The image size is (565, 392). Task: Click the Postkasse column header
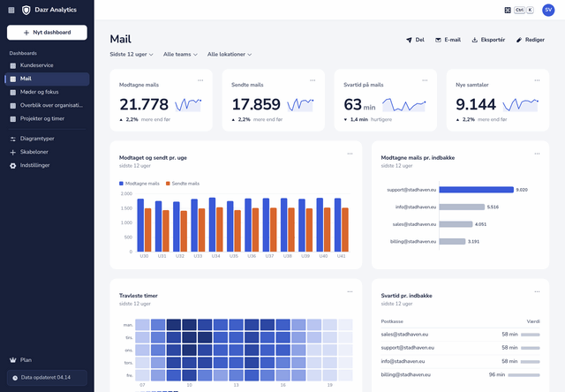392,321
